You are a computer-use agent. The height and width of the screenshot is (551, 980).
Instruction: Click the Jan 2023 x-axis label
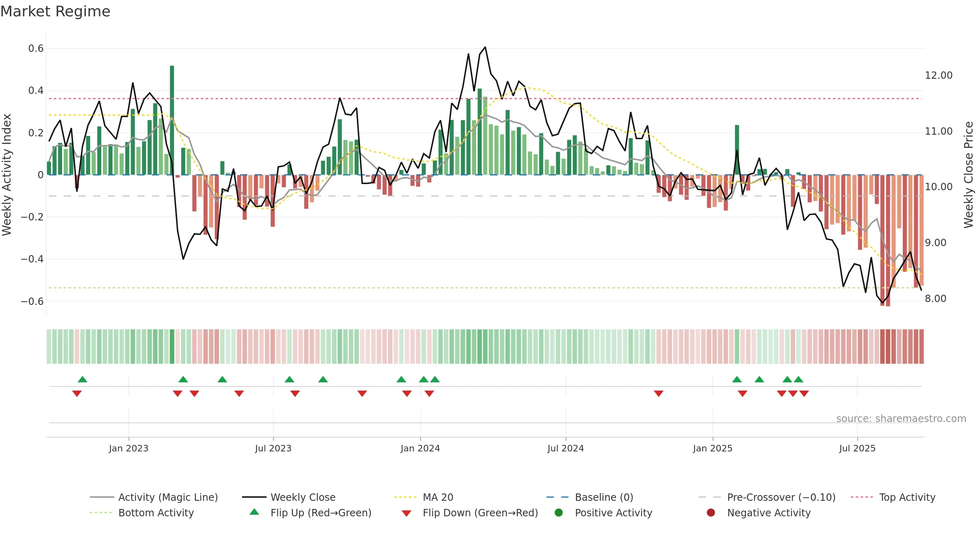[x=129, y=448]
